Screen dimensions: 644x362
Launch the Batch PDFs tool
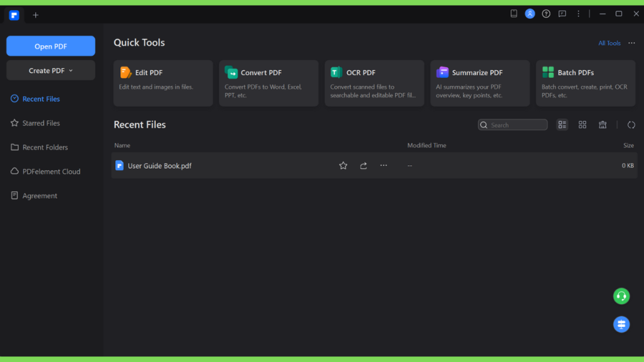pos(586,84)
